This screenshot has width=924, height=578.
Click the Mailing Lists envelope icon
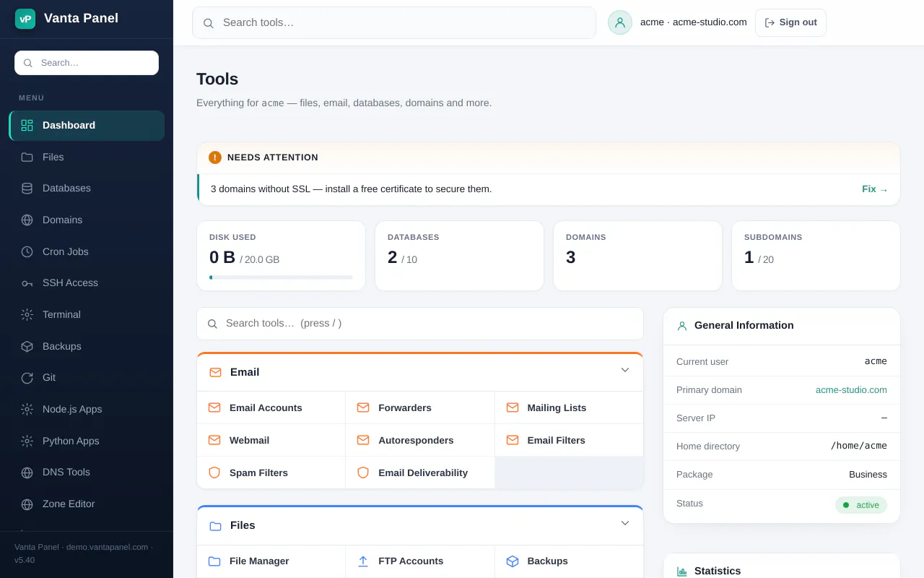coord(513,407)
